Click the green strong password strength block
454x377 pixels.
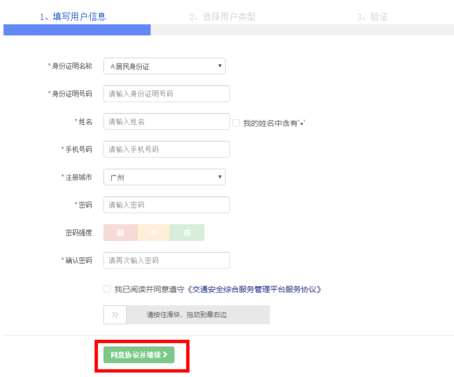187,232
